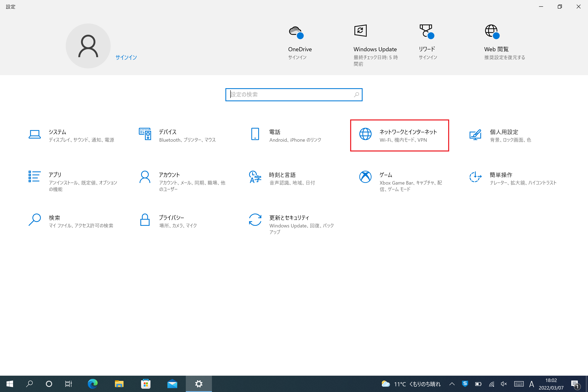Click the Web 閲覧 globe icon
This screenshot has width=588, height=392.
[492, 31]
